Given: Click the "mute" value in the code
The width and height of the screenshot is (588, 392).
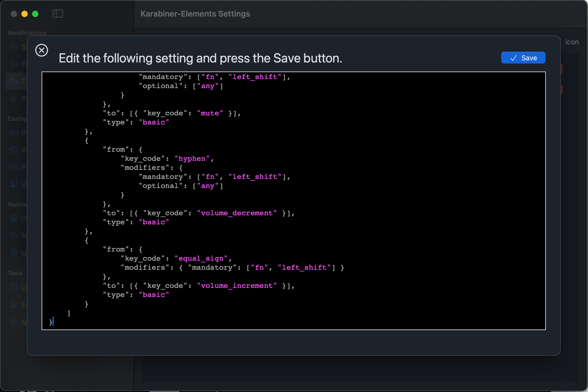Looking at the screenshot, I should point(210,113).
